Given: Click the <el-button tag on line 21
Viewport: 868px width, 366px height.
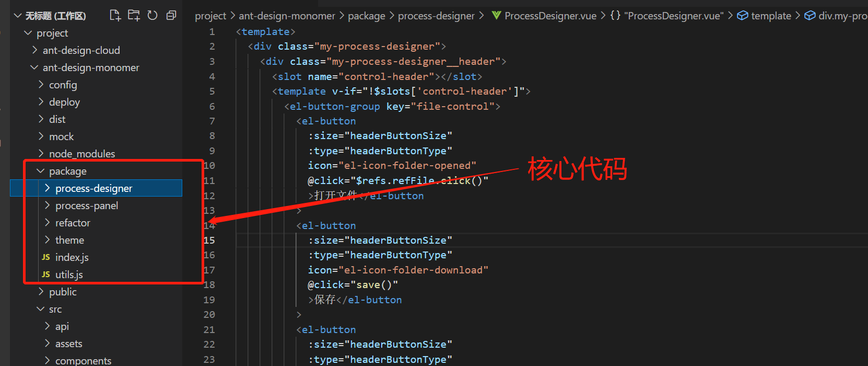Looking at the screenshot, I should (x=326, y=330).
